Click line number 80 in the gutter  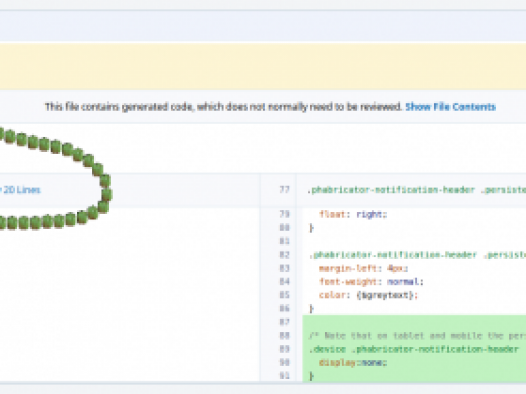tap(284, 228)
